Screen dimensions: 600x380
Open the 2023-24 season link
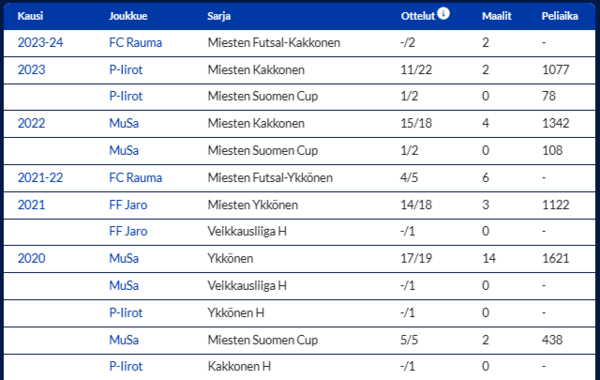[40, 42]
